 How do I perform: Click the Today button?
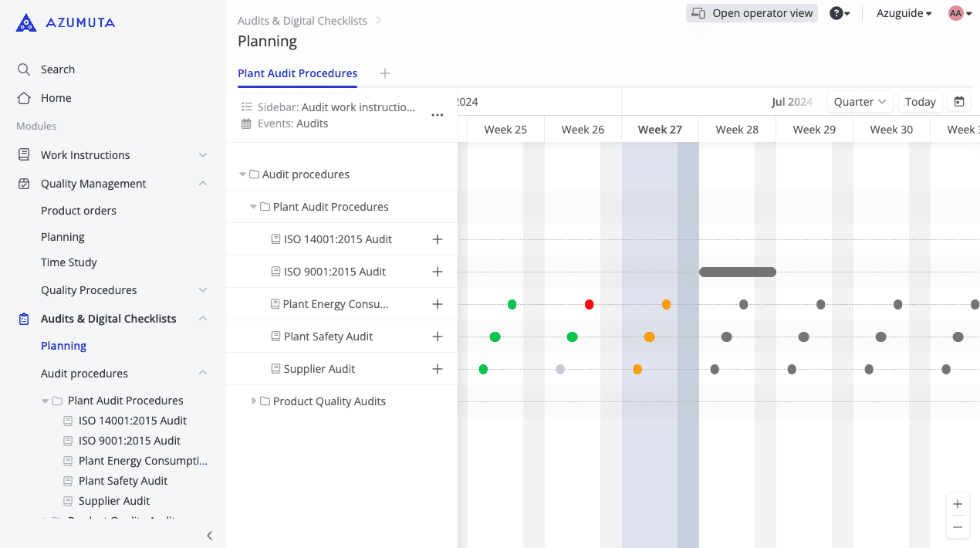coord(920,102)
